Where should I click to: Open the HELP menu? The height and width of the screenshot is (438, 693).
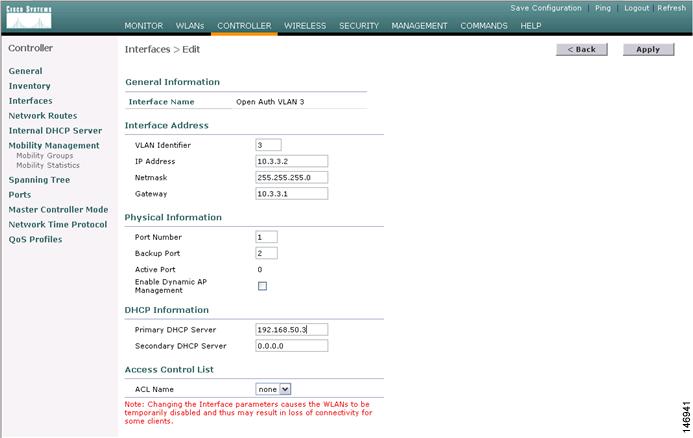click(531, 26)
